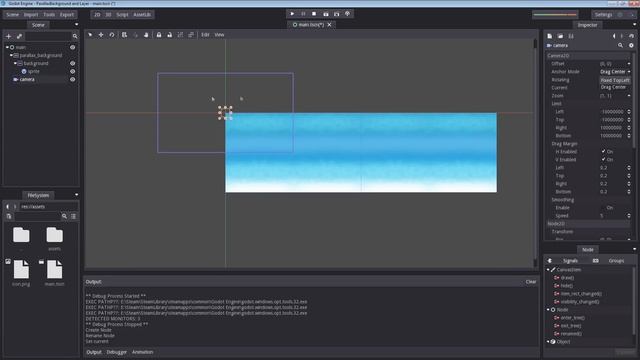
Task: Select Fixed TopLeft anchor mode option
Action: point(615,80)
